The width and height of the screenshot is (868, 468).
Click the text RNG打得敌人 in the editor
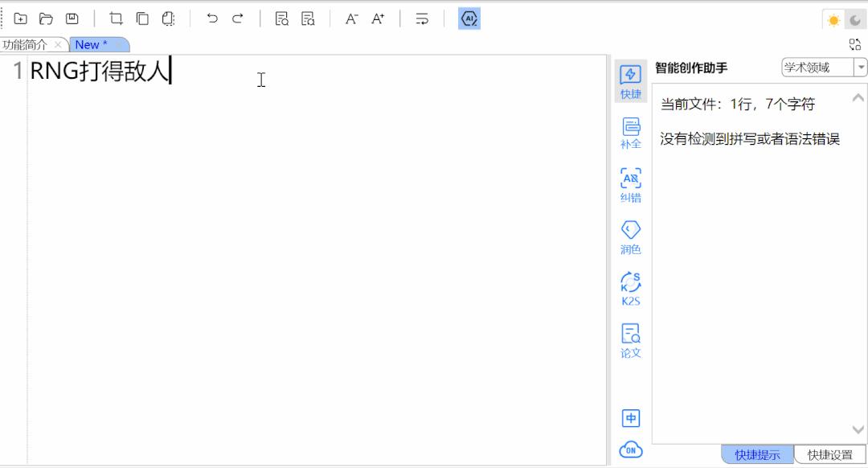100,71
